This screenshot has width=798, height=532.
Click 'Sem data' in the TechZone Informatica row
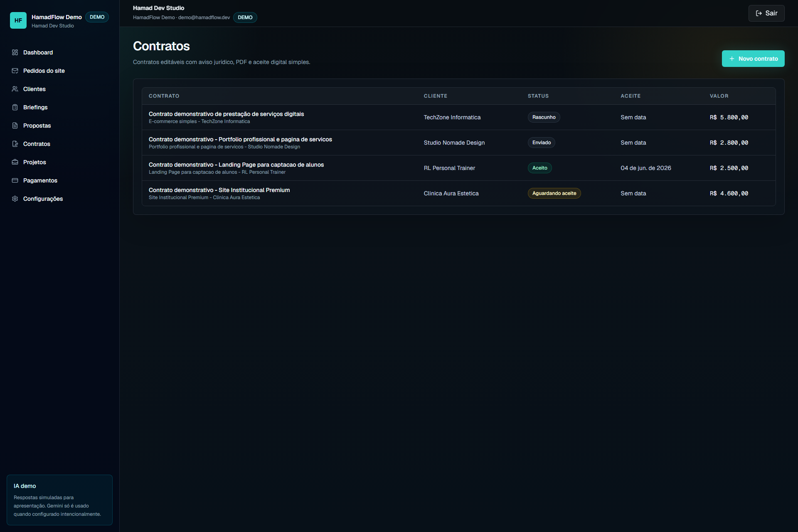click(x=633, y=117)
